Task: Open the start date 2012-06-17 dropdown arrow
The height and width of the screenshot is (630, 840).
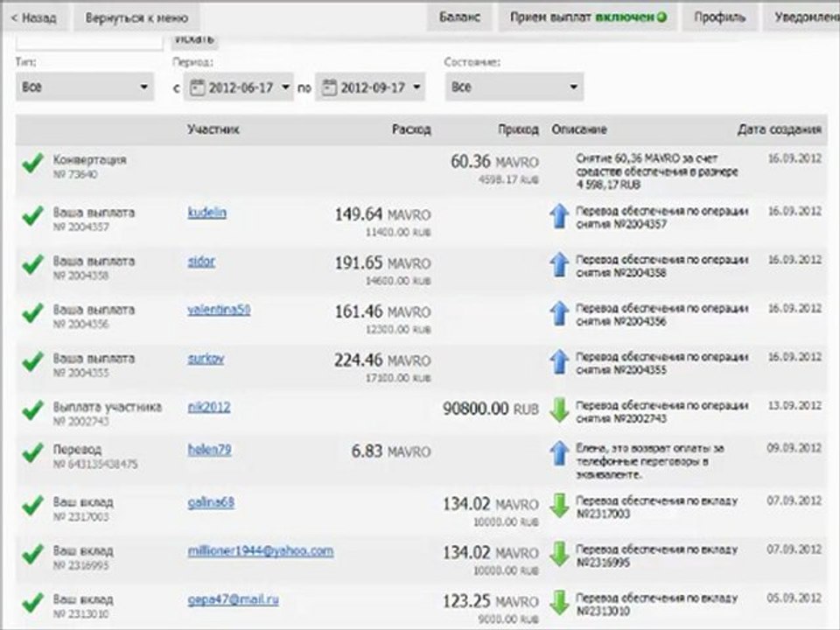Action: (x=285, y=87)
